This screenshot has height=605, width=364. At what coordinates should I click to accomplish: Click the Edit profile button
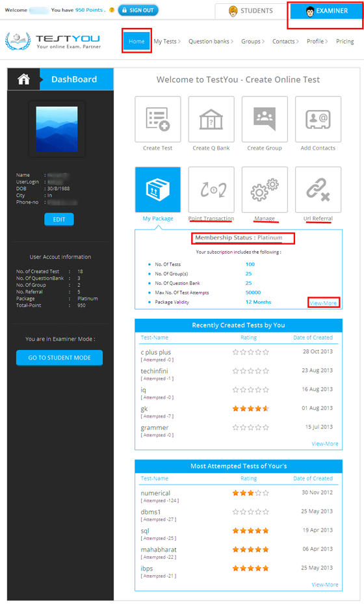point(59,219)
